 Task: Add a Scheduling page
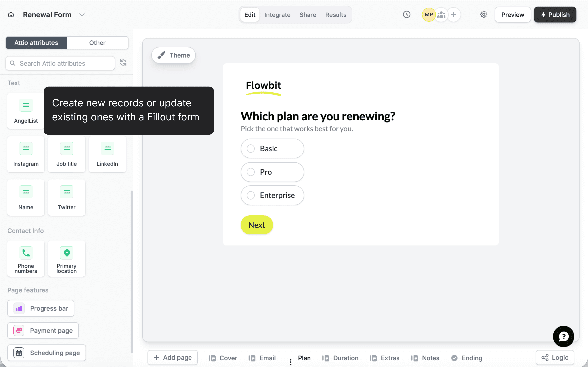[47, 353]
